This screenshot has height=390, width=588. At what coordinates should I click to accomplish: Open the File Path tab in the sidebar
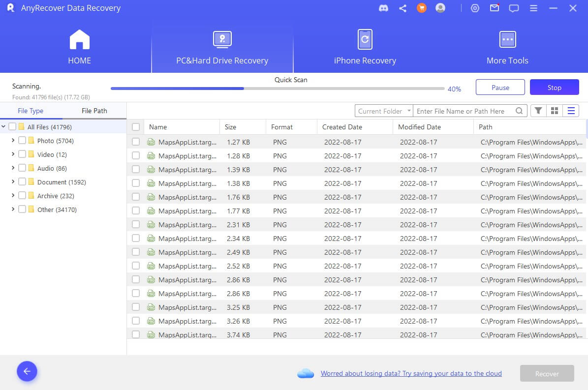click(93, 111)
